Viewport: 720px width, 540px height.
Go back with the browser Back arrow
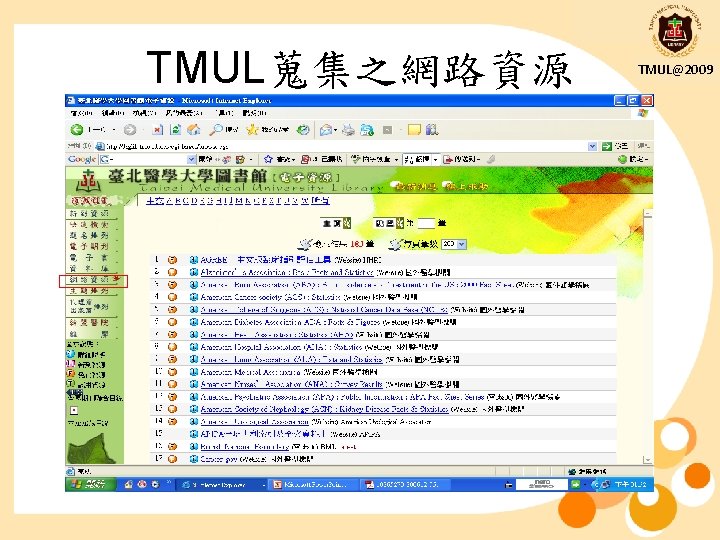coord(77,130)
